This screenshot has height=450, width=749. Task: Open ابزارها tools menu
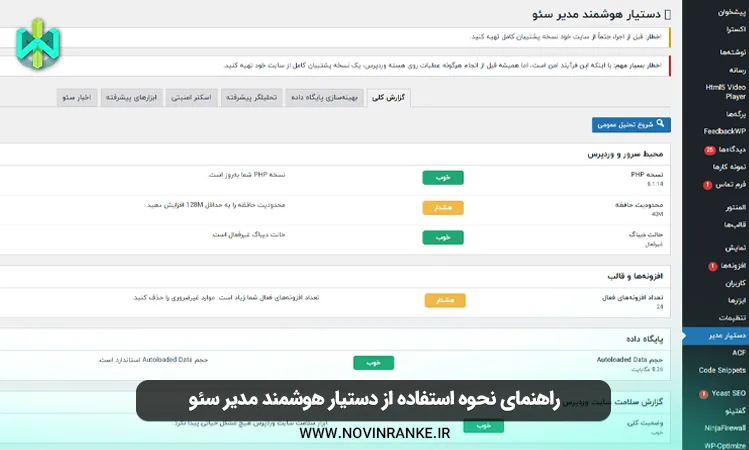click(x=737, y=300)
